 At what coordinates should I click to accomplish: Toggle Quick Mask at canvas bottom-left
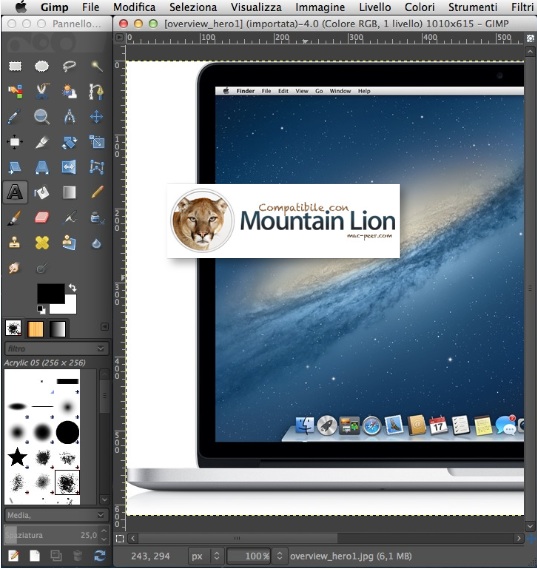[119, 539]
